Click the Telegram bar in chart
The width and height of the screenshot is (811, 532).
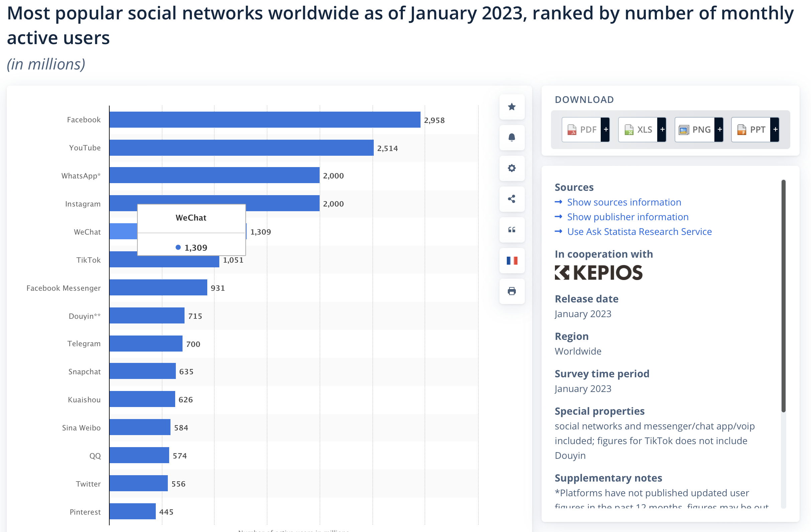pyautogui.click(x=146, y=344)
